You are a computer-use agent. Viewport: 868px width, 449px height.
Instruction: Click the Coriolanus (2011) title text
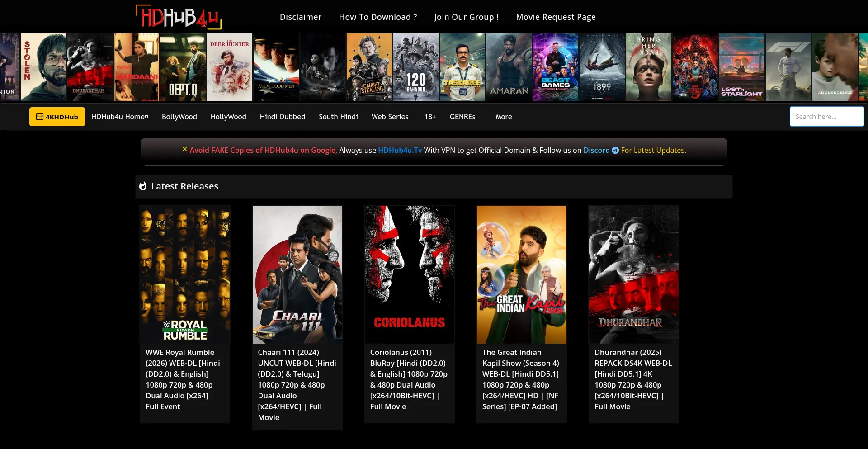pos(409,379)
